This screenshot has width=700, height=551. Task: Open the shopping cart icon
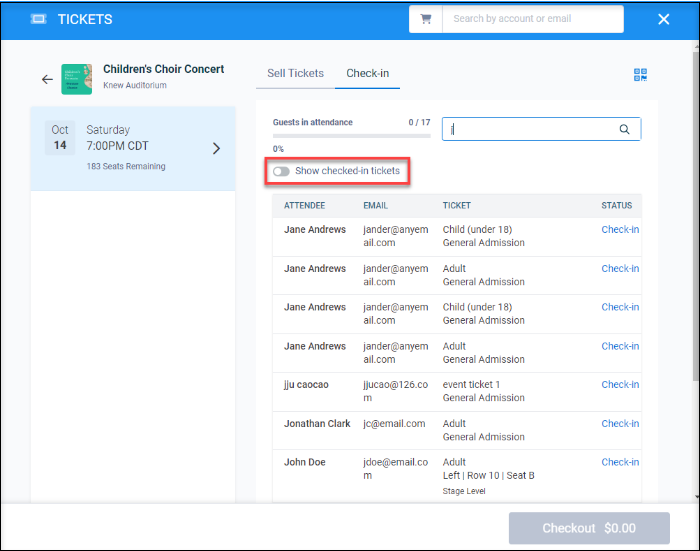426,19
